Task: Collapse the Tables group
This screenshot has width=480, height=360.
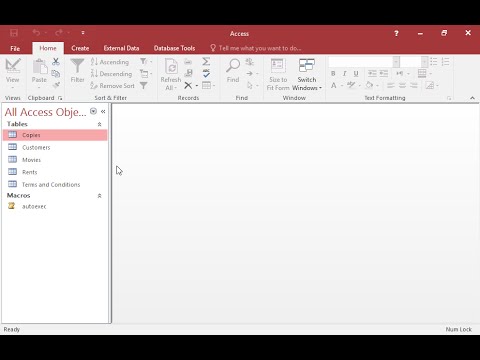Action: pyautogui.click(x=99, y=124)
